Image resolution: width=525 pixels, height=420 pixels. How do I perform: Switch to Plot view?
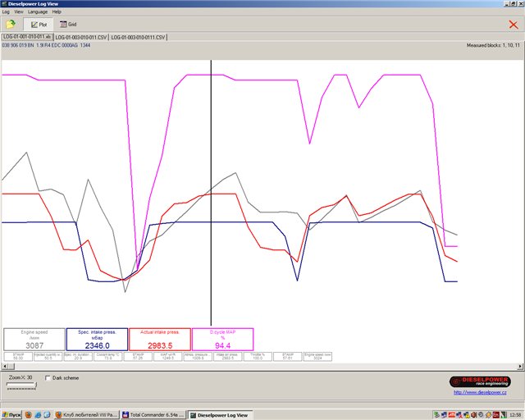38,25
